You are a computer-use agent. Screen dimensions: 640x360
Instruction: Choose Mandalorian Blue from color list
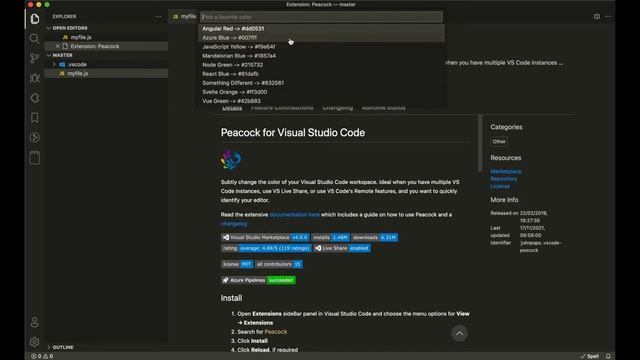(321, 56)
